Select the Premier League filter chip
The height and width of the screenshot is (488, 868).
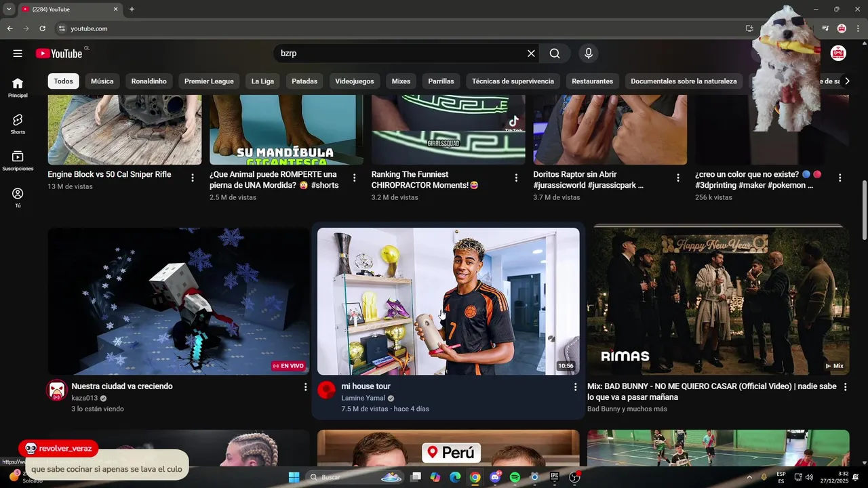click(x=209, y=81)
